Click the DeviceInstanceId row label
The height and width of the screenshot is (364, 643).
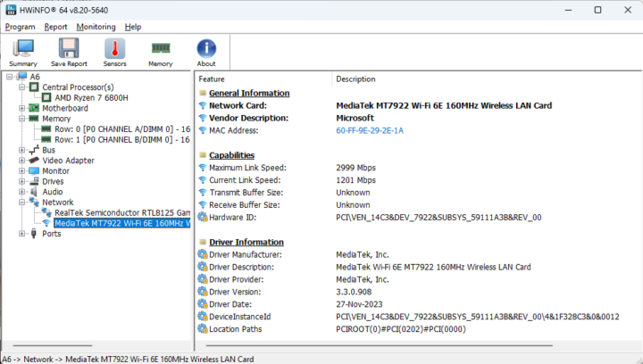[x=240, y=317]
